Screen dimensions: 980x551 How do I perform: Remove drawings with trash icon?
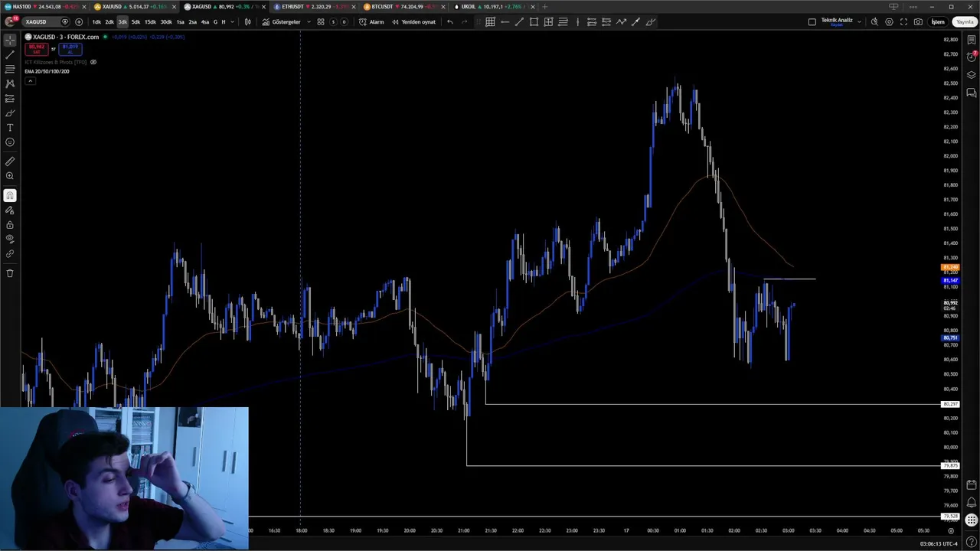pyautogui.click(x=10, y=273)
